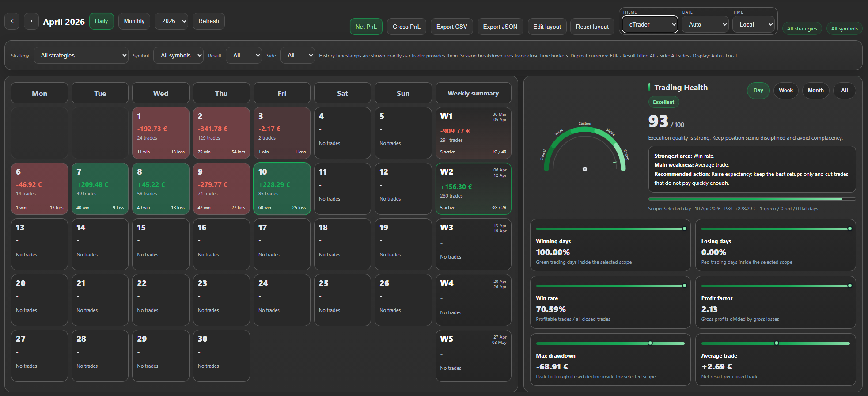This screenshot has height=396, width=868.
Task: Select the empty April 15 cell
Action: tap(161, 244)
